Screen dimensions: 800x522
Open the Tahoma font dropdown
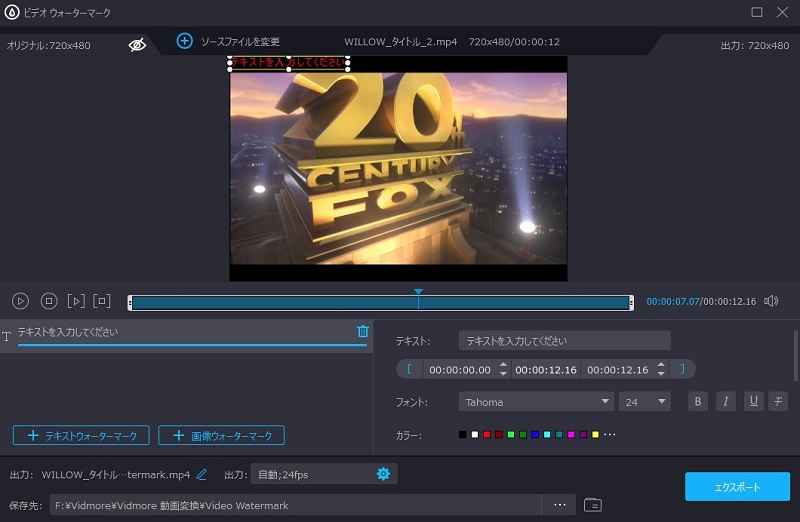[x=536, y=402]
